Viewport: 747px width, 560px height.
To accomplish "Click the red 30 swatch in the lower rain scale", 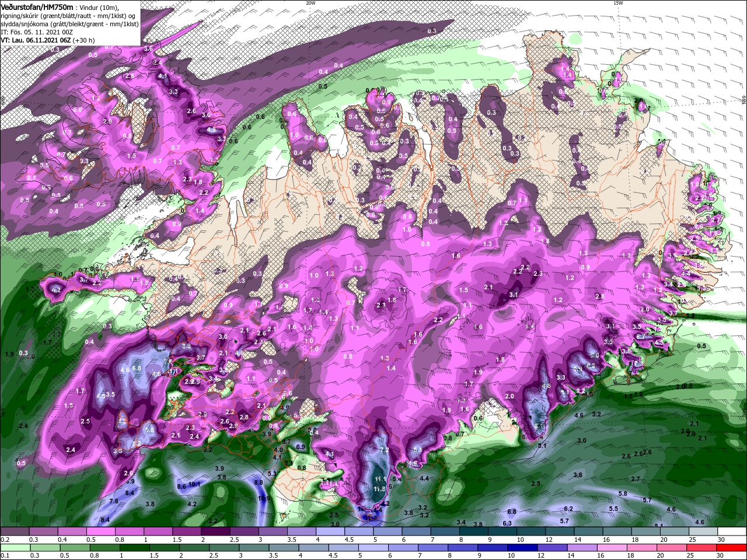I will (731, 547).
